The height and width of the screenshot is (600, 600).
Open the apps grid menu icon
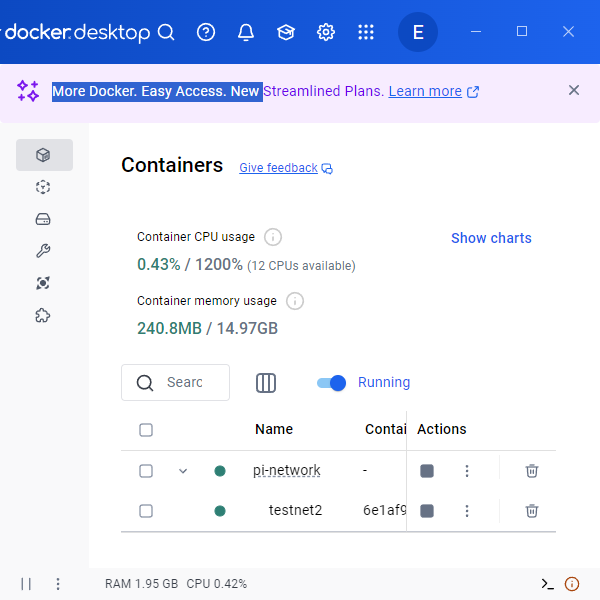tap(366, 32)
